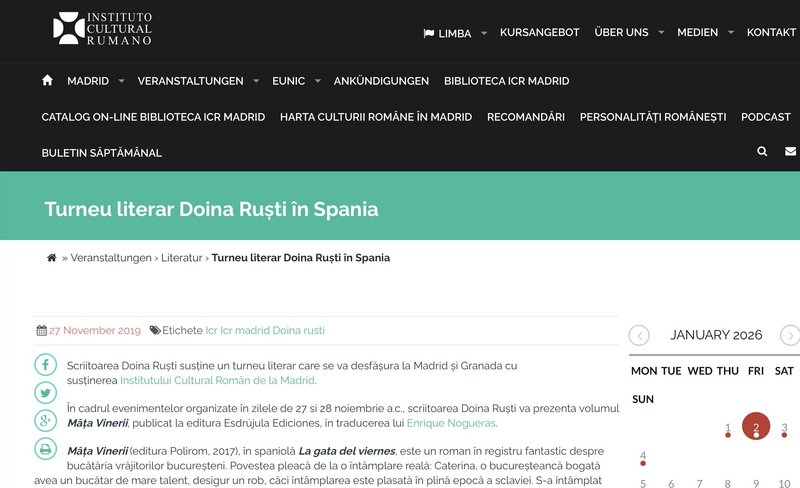Go to previous calendar month

point(639,336)
